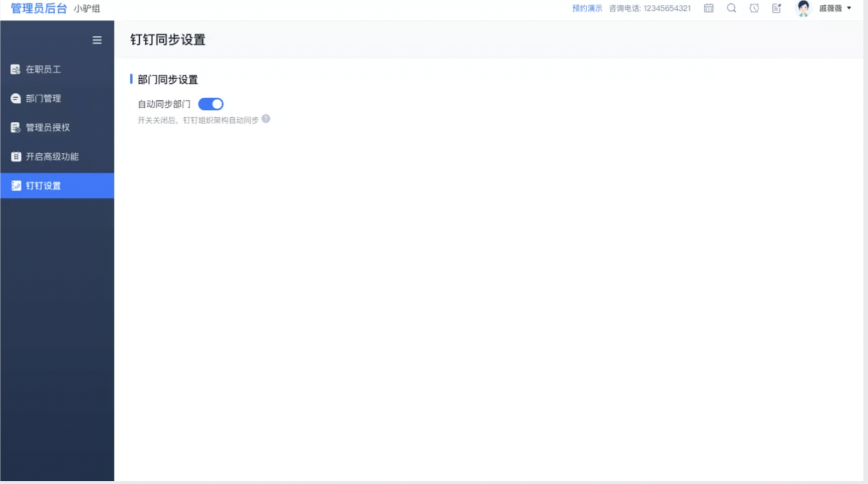Click the search magnifier icon
Image resolution: width=868 pixels, height=484 pixels.
click(x=731, y=8)
